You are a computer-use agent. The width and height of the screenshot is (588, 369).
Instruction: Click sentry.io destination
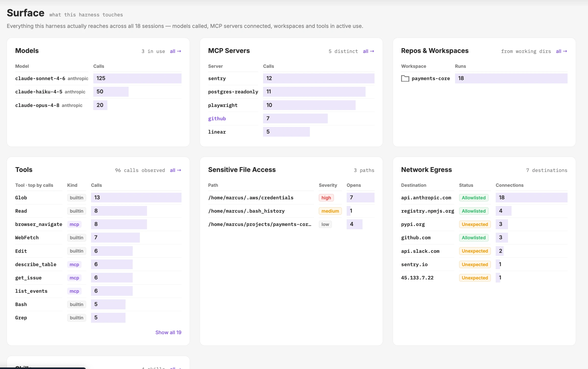click(414, 264)
